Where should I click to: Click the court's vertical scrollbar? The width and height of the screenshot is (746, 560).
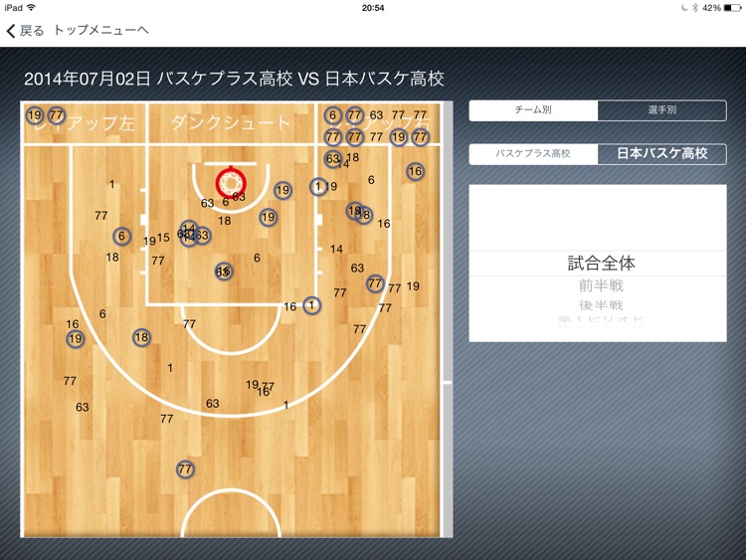pos(448,318)
